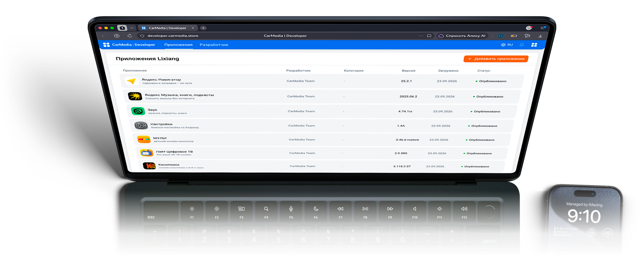Open notifications bell in CarMedia header
The image size is (644, 258).
pyautogui.click(x=522, y=45)
